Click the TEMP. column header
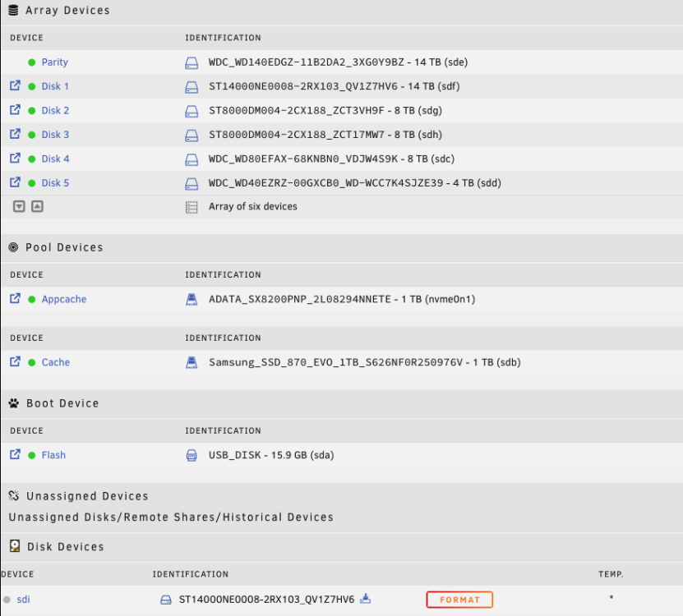 click(x=611, y=574)
